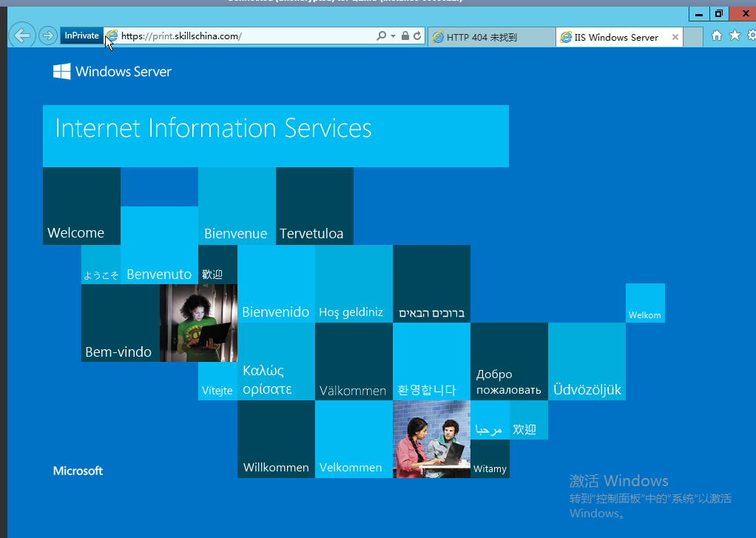
Task: Click the Tervetuloa tile
Action: pos(314,206)
